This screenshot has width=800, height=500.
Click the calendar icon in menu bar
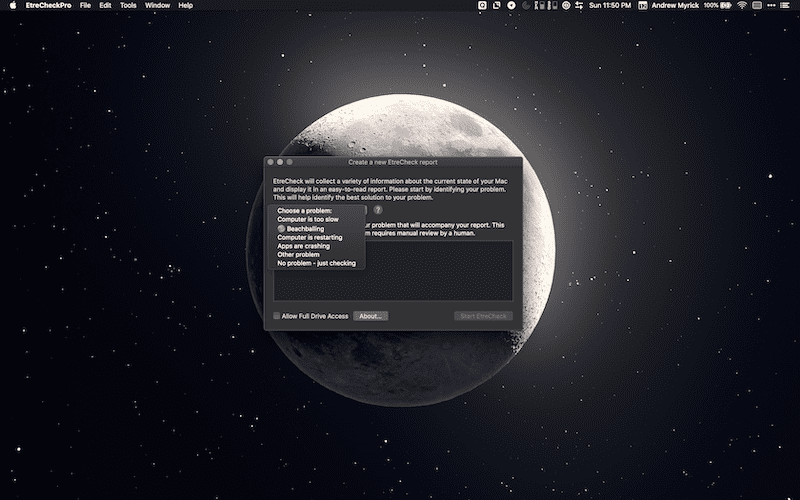[643, 5]
